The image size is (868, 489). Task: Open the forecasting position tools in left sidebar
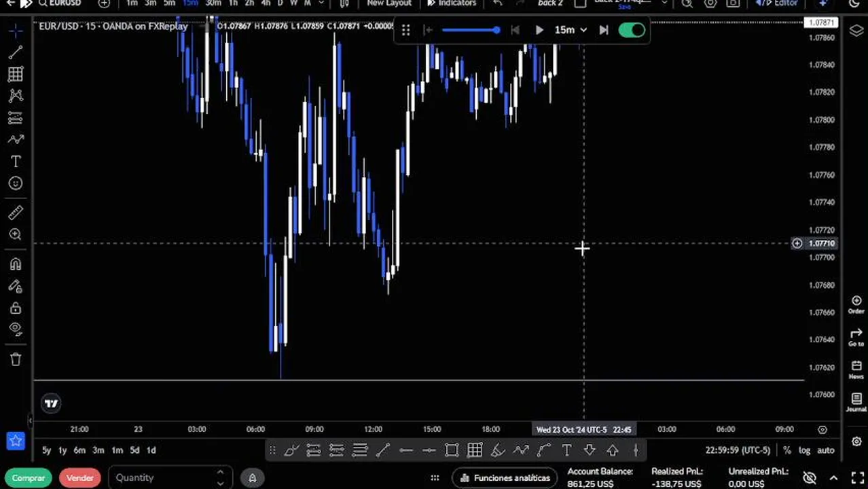pos(16,118)
